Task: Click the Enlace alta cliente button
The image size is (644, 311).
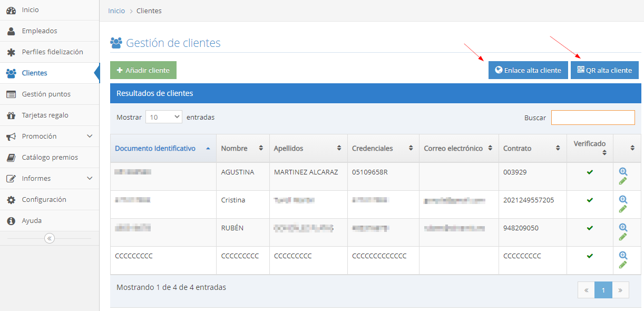Action: (528, 70)
